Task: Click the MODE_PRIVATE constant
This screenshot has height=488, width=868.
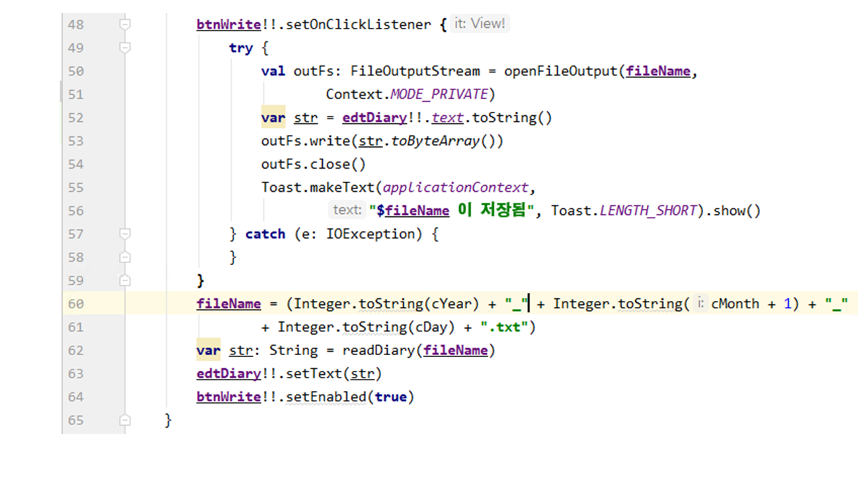Action: coord(438,94)
